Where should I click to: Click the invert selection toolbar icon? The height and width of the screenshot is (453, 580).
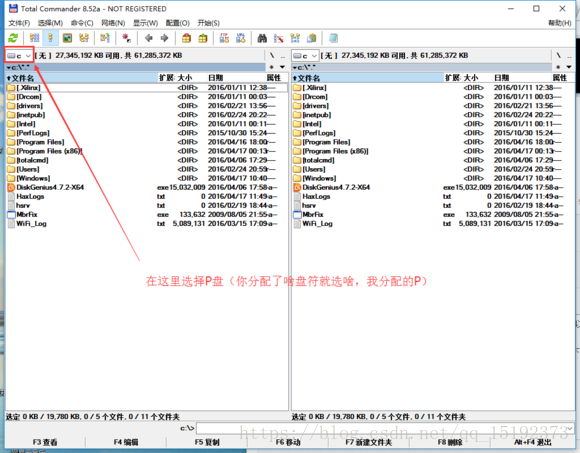pos(105,38)
